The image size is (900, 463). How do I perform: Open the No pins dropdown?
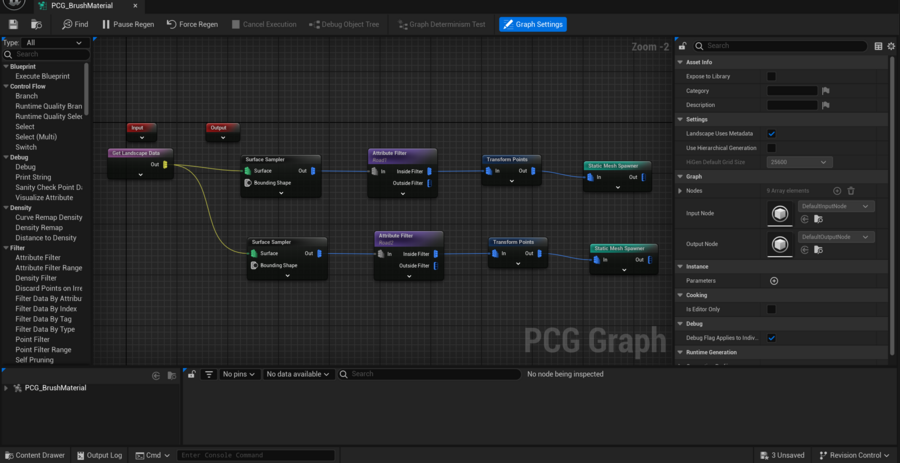click(x=238, y=374)
